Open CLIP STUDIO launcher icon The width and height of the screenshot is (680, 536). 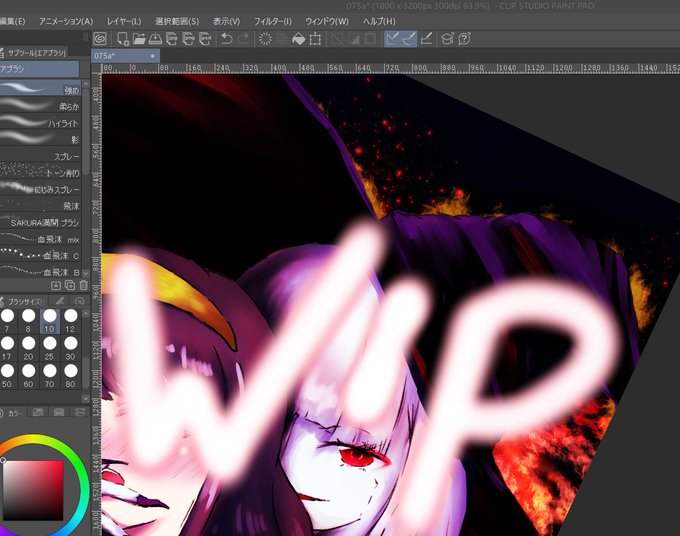(100, 39)
